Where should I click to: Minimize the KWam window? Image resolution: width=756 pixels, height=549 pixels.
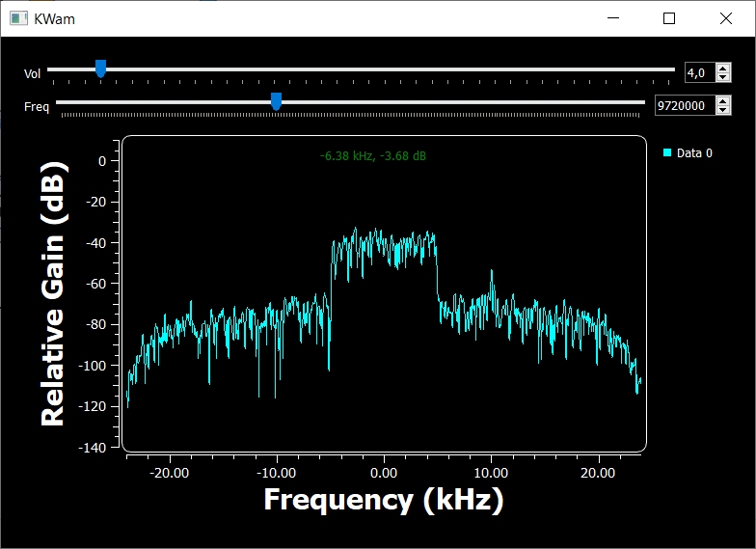tap(614, 18)
